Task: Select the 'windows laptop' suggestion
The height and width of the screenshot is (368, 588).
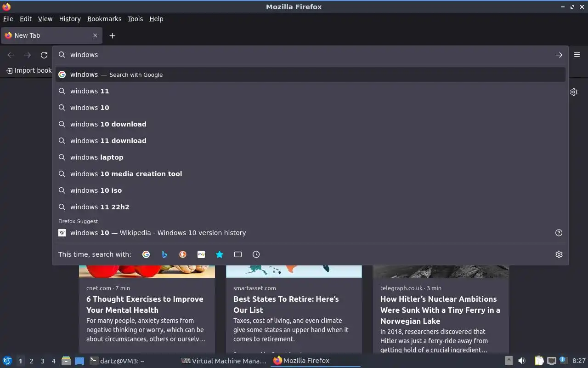Action: [311, 157]
